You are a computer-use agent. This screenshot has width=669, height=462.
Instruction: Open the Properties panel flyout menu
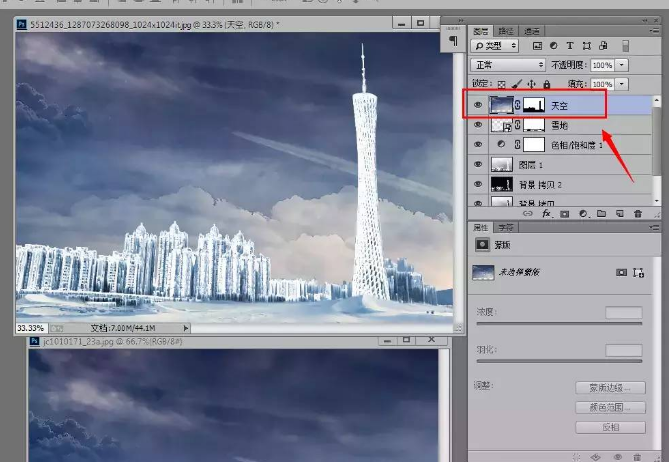coord(654,227)
